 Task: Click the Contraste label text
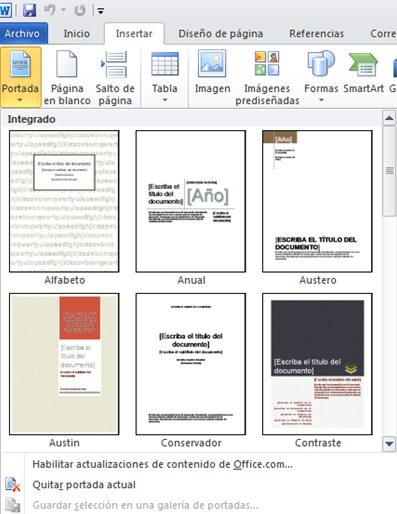point(318,443)
